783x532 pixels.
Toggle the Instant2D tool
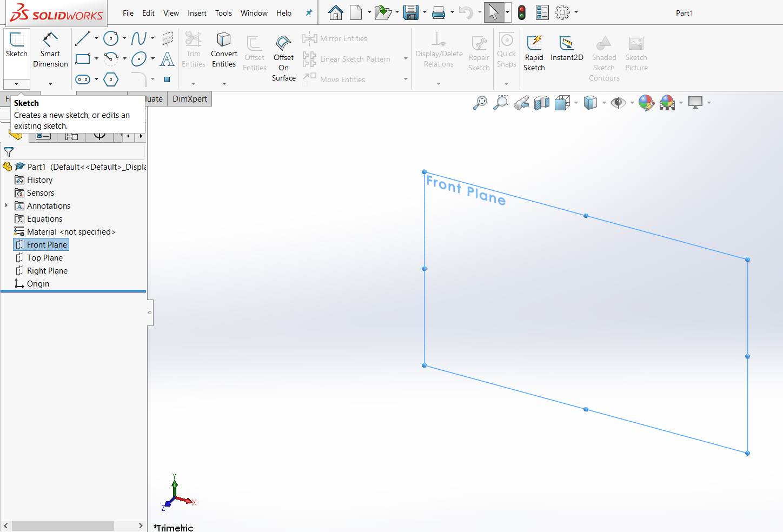(567, 49)
